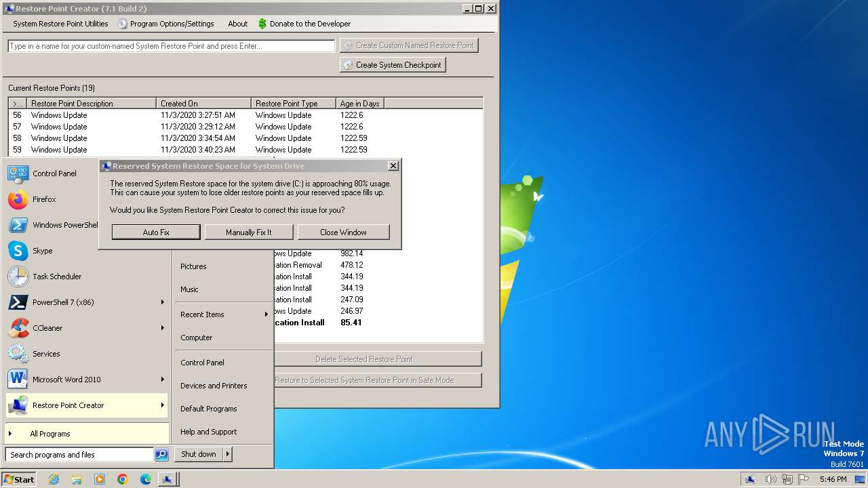The height and width of the screenshot is (488, 868).
Task: Click the Start button
Action: (x=19, y=479)
